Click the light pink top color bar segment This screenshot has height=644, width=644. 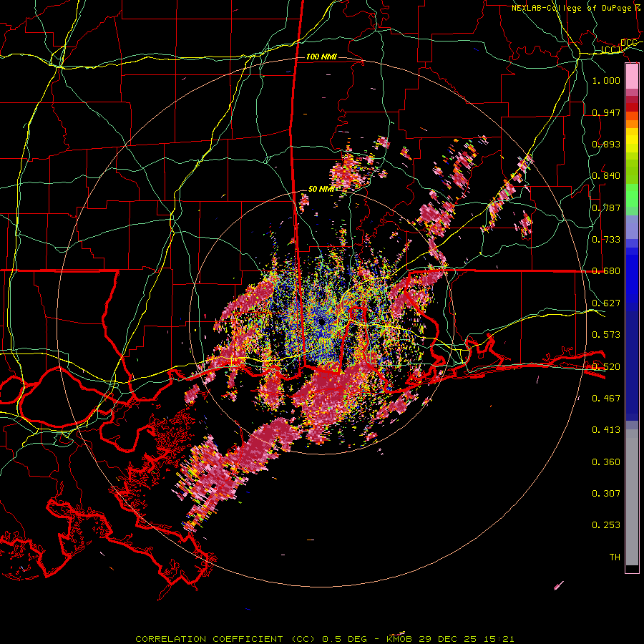[632, 77]
